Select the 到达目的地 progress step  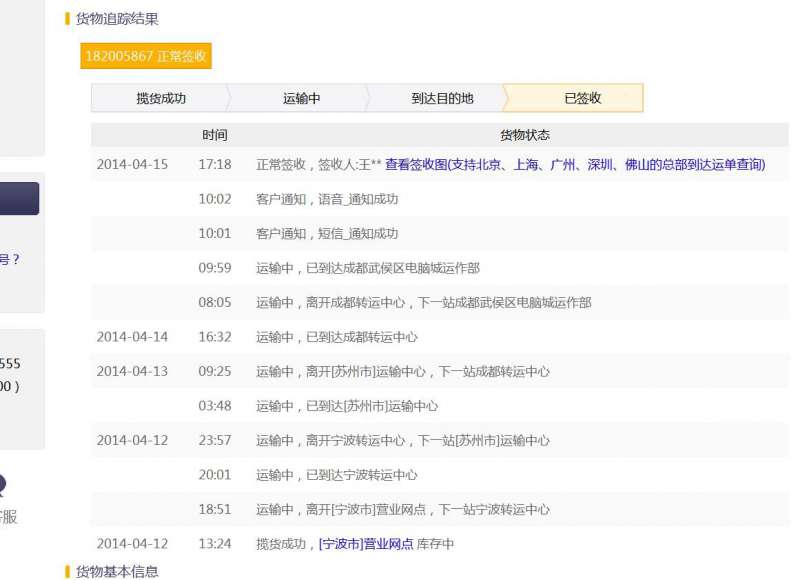coord(442,98)
